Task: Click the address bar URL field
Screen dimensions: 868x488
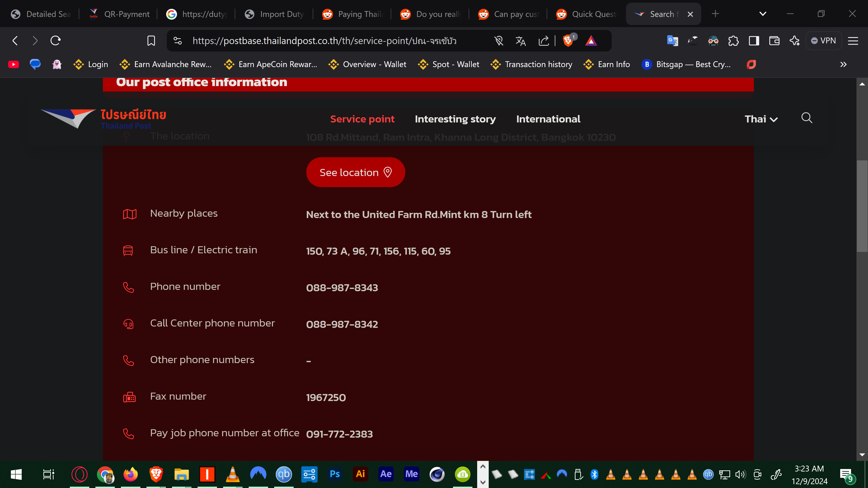Action: (x=324, y=41)
